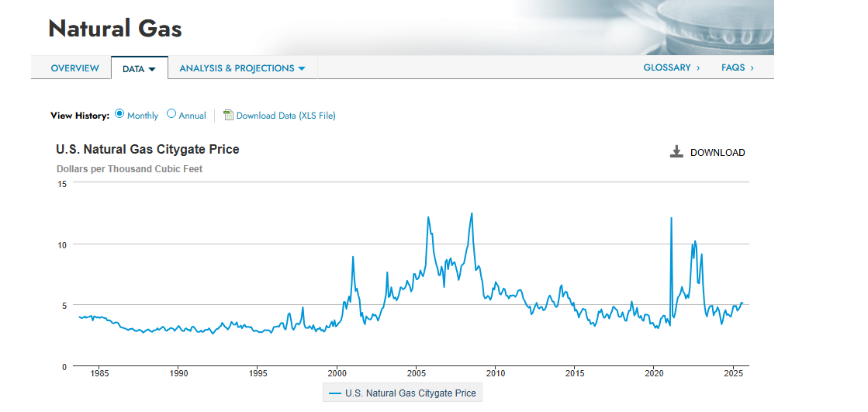Click Download Data (XLS File) link
Screen dimensions: 868x412
tap(285, 116)
